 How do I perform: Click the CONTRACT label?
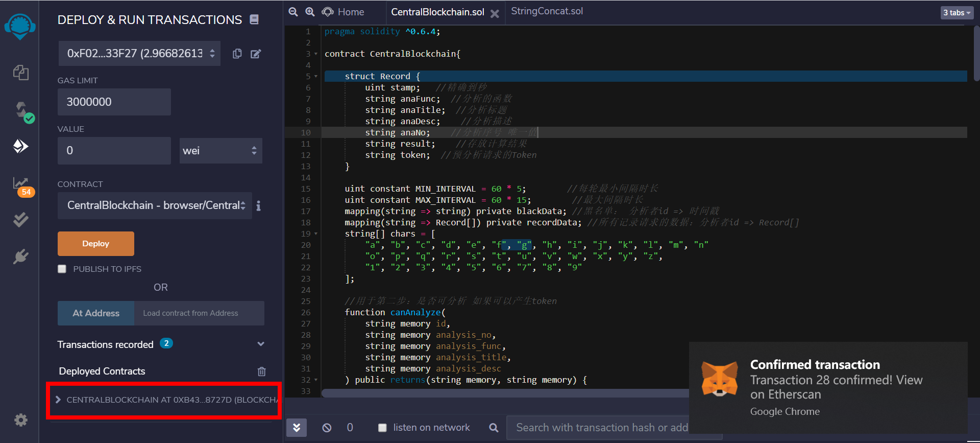pos(80,184)
